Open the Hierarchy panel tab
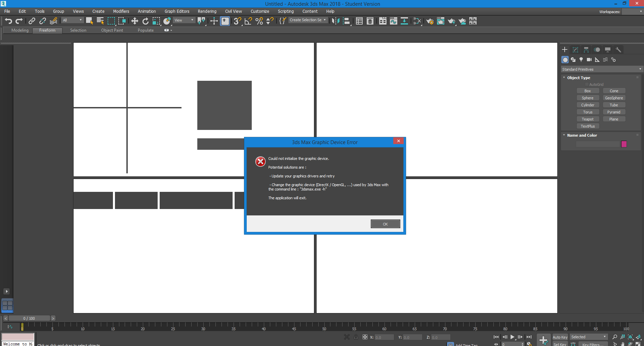The image size is (644, 346). [x=586, y=49]
